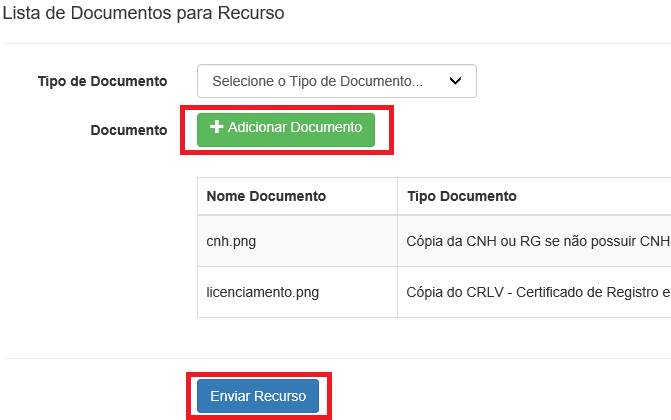Click the Documento field label
The height and width of the screenshot is (420, 671).
(129, 130)
